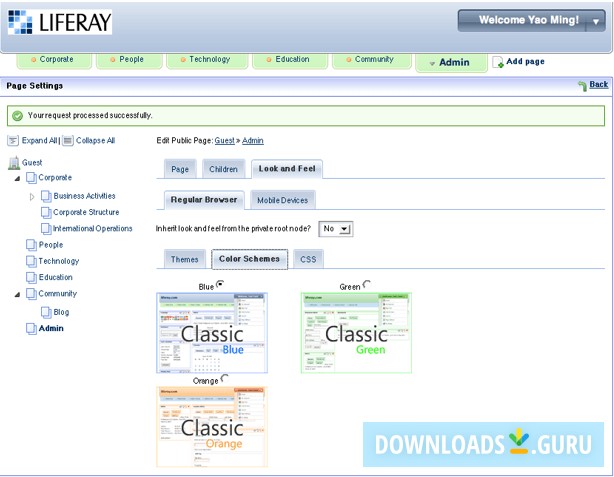
Task: Click the Collapse All link
Action: [x=96, y=141]
